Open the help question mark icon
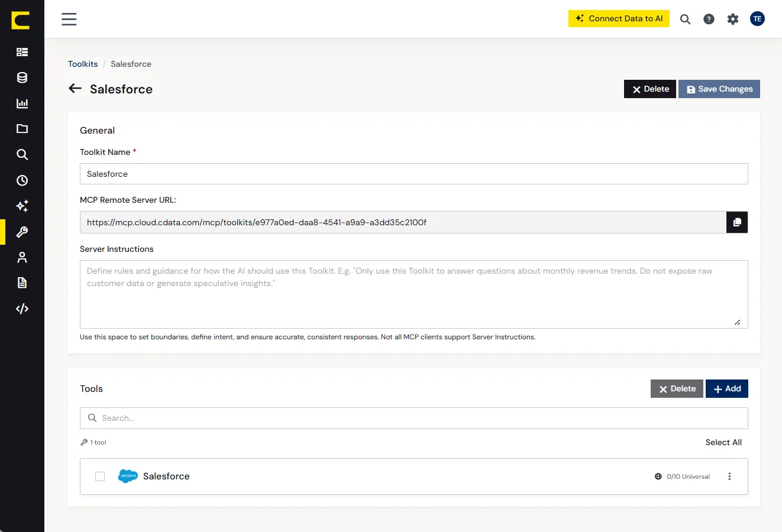Screen dimensions: 782x532 click(x=709, y=19)
